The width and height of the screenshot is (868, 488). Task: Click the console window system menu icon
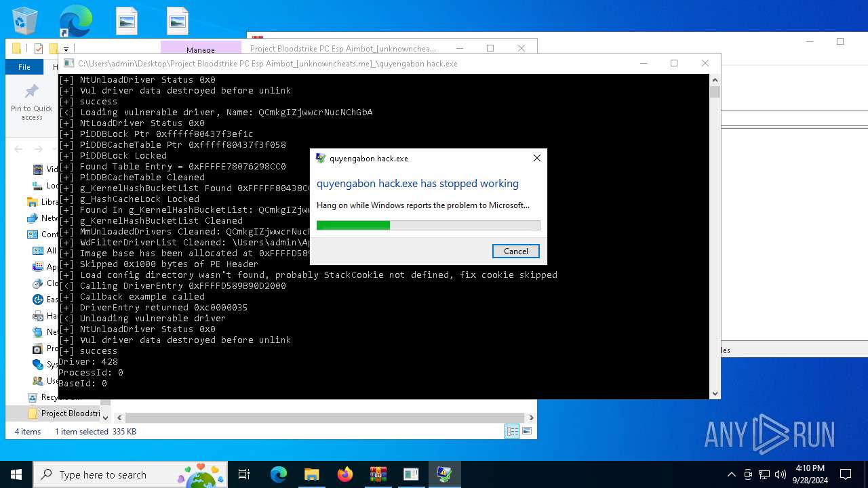click(69, 63)
